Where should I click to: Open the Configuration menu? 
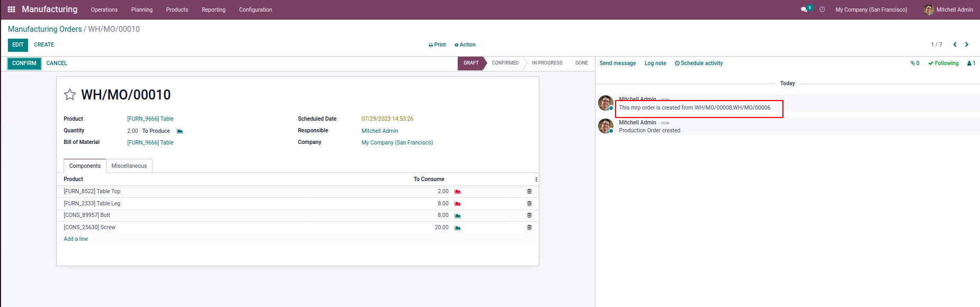pyautogui.click(x=255, y=10)
